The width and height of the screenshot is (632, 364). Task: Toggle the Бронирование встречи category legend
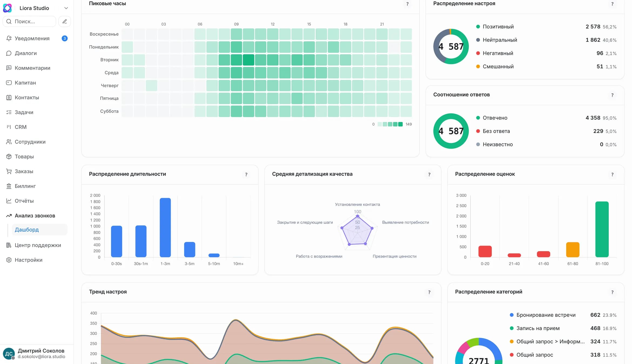pyautogui.click(x=563, y=315)
